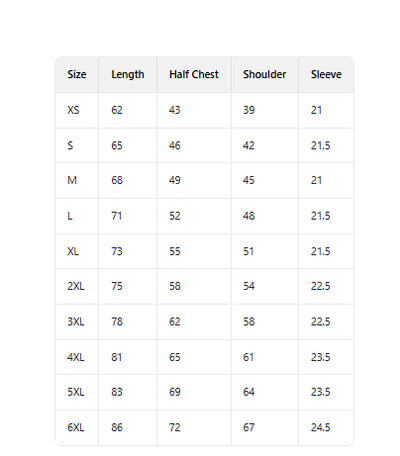
Task: Select the 3XL size cell
Action: (x=76, y=322)
